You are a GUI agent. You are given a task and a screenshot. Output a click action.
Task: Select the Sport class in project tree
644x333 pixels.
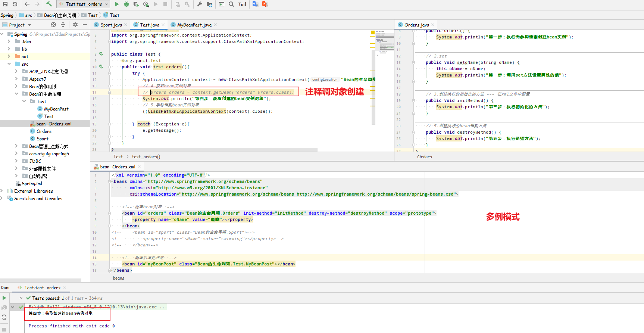pos(39,139)
